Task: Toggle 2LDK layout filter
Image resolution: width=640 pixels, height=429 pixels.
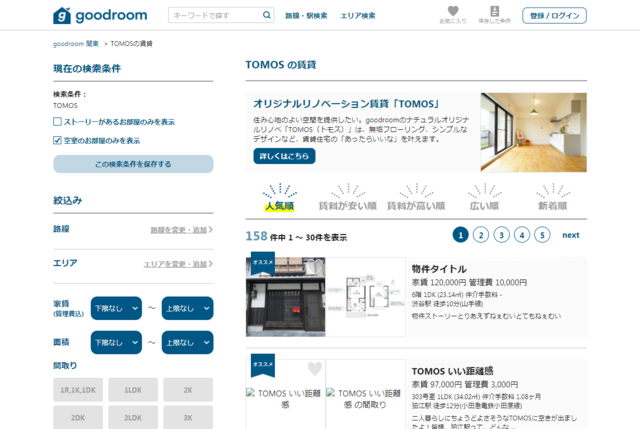Action: pyautogui.click(x=133, y=417)
